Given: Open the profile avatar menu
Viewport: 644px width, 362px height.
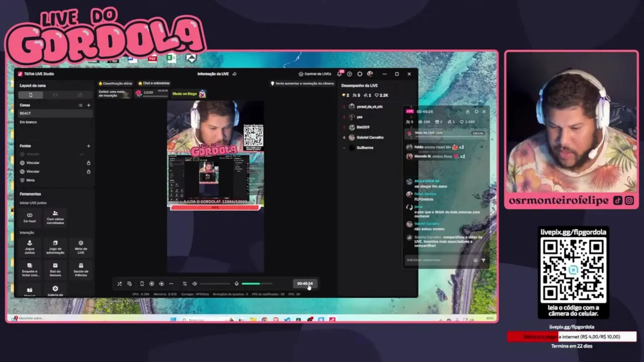Looking at the screenshot, I should pos(370,74).
